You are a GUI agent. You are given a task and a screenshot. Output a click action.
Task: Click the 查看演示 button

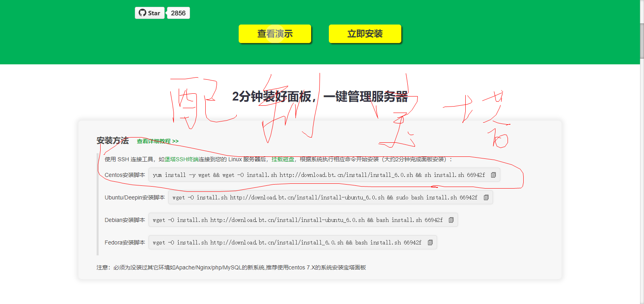(x=275, y=34)
